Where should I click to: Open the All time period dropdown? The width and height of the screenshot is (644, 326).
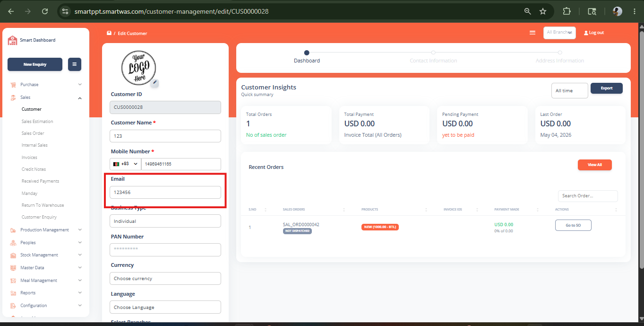570,90
